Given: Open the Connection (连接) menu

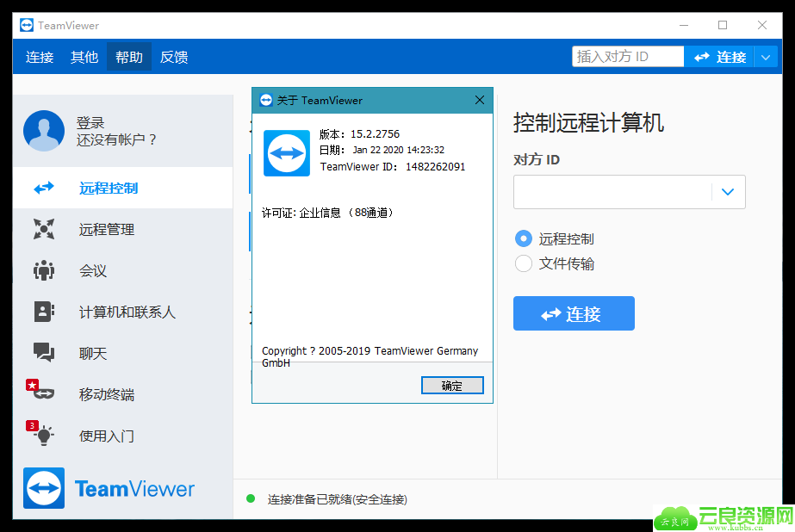Looking at the screenshot, I should tap(40, 57).
